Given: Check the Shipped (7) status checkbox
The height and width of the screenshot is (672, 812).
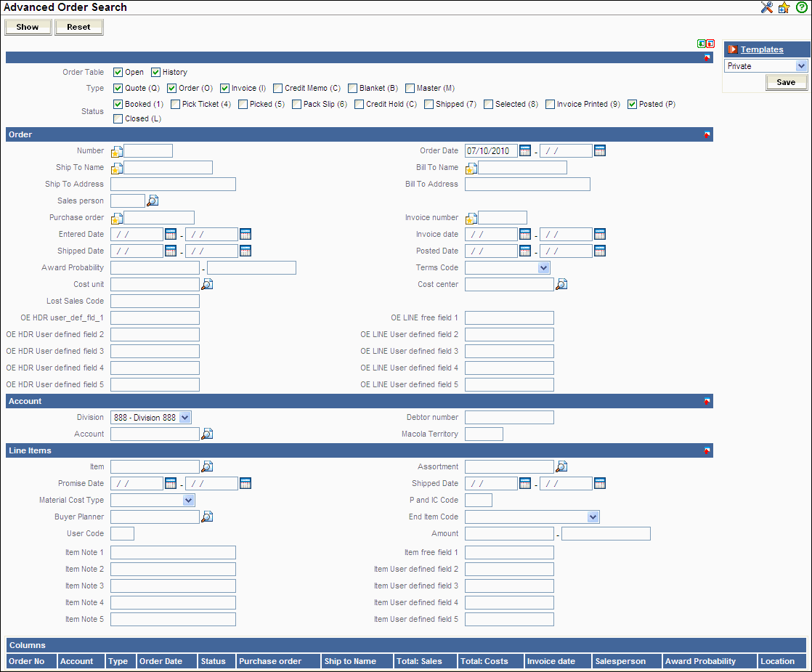Looking at the screenshot, I should (429, 104).
